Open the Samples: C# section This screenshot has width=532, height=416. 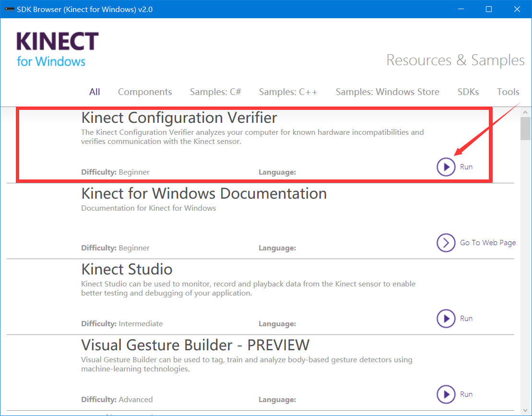(x=215, y=92)
